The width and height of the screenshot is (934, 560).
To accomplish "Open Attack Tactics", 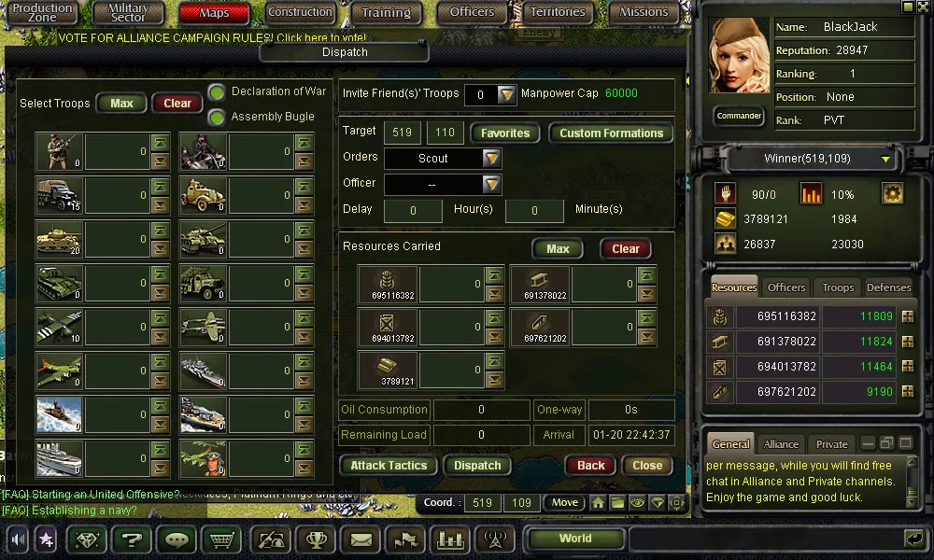I will (389, 466).
